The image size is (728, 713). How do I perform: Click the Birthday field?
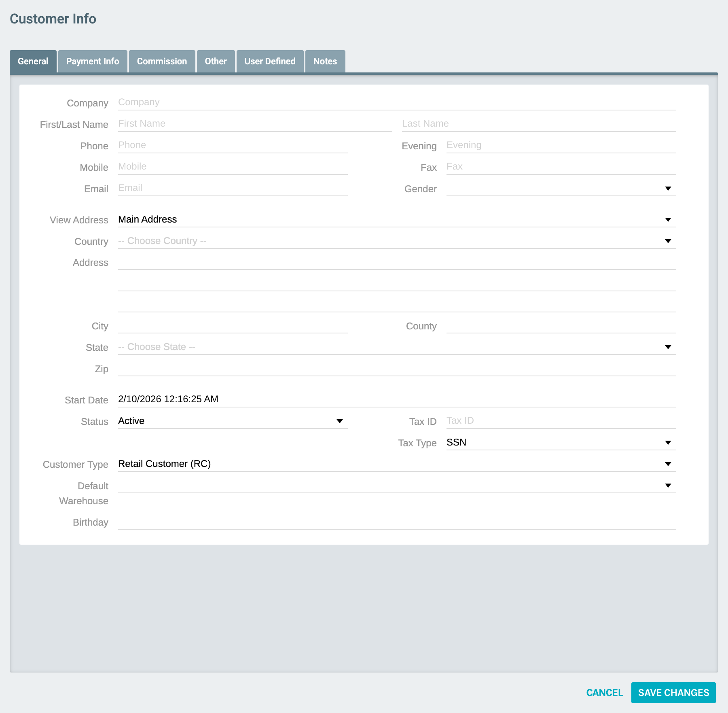pos(396,522)
